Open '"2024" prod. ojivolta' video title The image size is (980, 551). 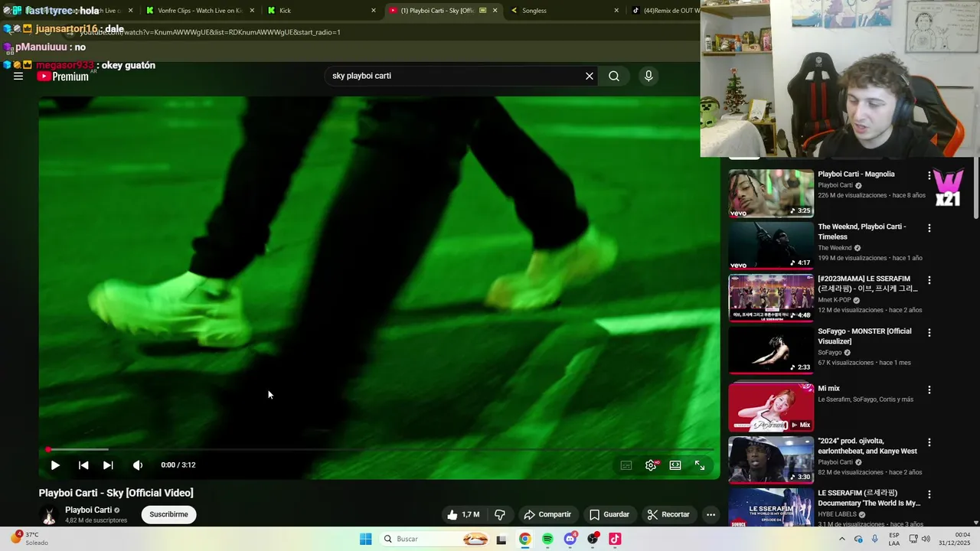pos(867,446)
